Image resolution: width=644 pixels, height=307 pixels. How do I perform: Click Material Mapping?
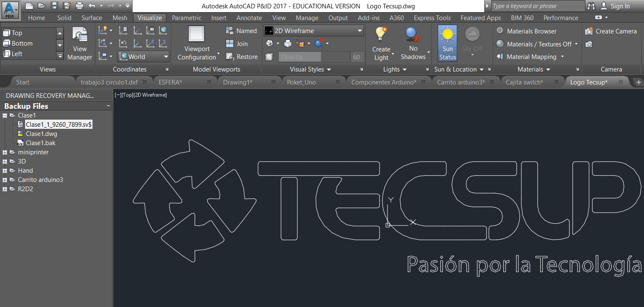(x=526, y=56)
